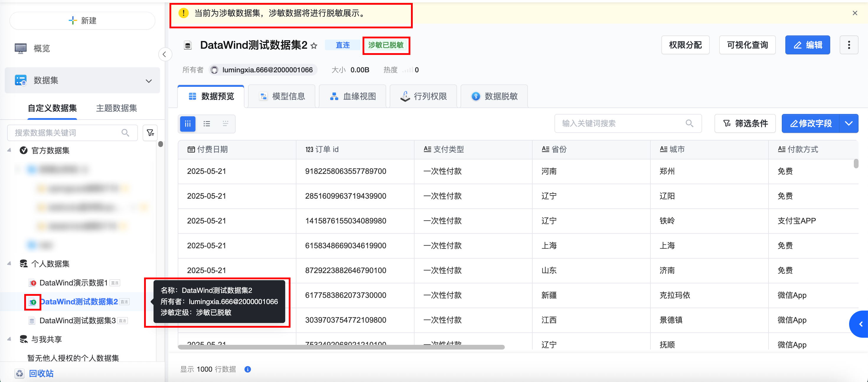This screenshot has height=382, width=868.
Task: Collapse the left sidebar with arrow button
Action: 164,54
